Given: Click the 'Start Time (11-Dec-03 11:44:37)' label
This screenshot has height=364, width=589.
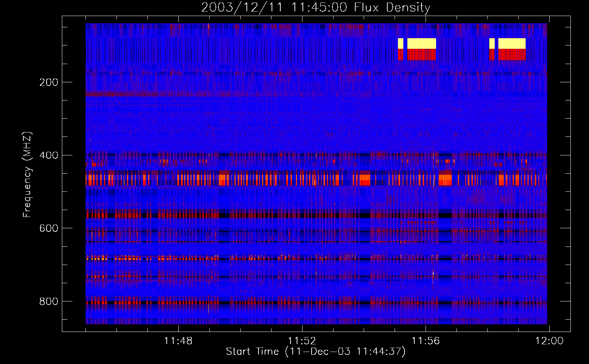Looking at the screenshot, I should point(316,352).
